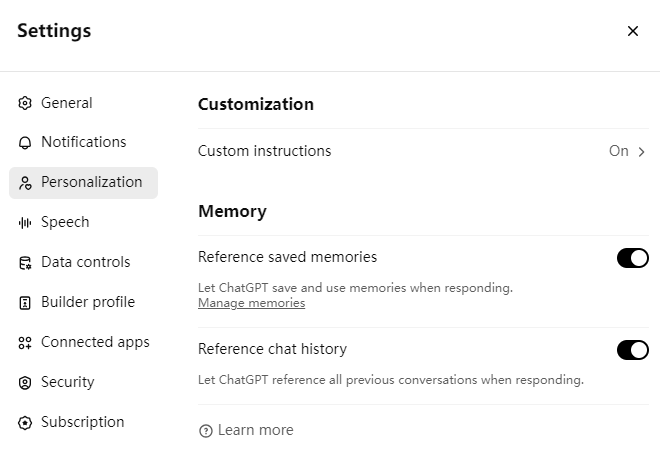Follow the Learn more link
Screen dimensions: 660x455
tap(255, 430)
